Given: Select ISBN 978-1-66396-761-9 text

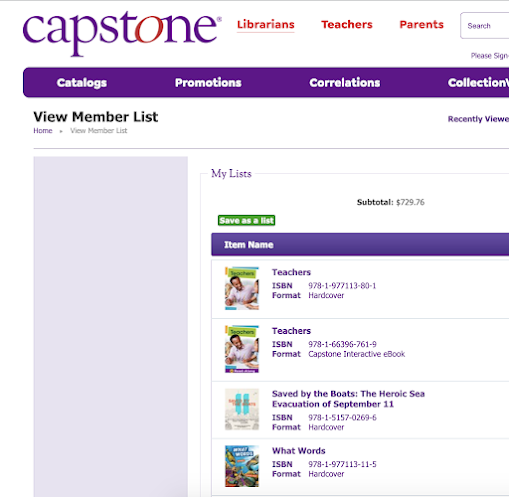Looking at the screenshot, I should pos(342,344).
